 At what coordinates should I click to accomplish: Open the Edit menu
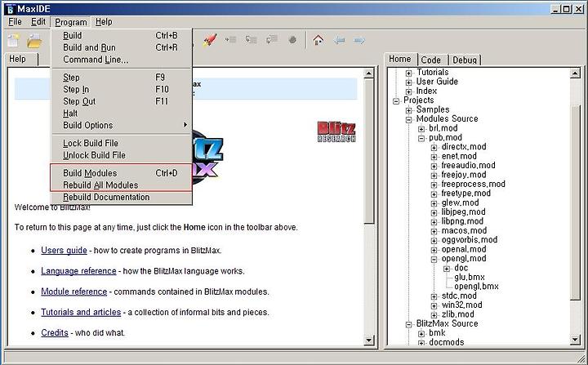[38, 22]
